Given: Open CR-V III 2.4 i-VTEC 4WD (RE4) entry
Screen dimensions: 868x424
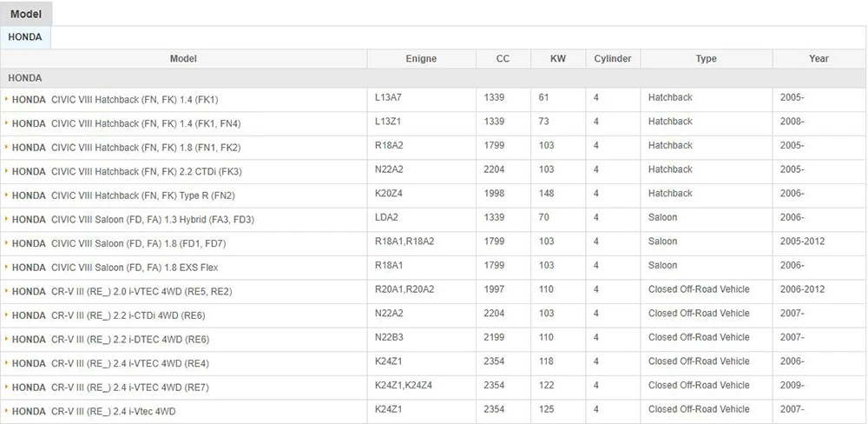Looking at the screenshot, I should click(x=110, y=363).
